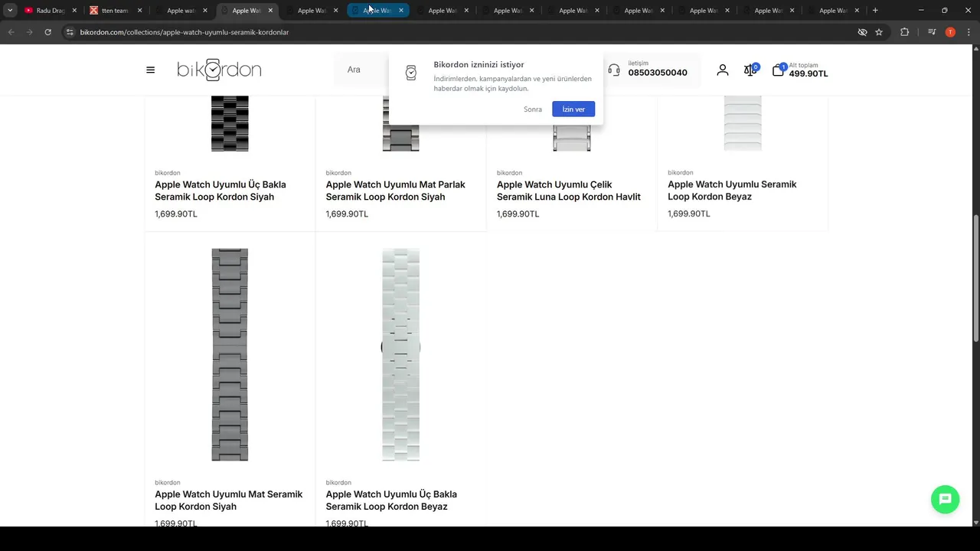Click the browser forward arrow
980x551 pixels.
tap(29, 32)
